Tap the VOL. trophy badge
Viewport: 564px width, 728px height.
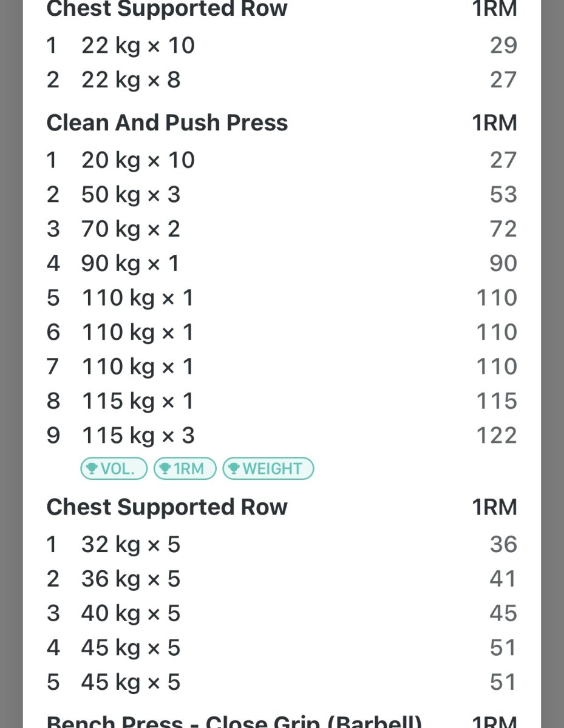click(114, 468)
